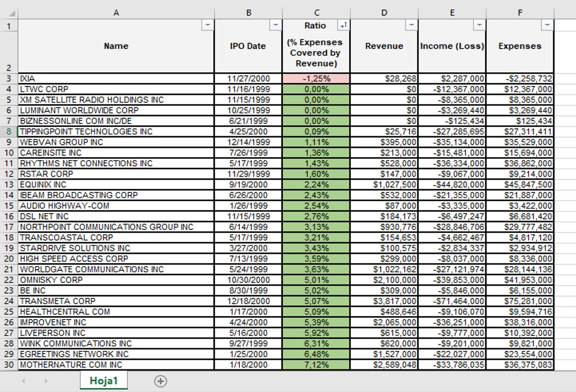Screen dimensions: 576x392
Task: Select revenue cell $2,100,000
Action: tap(384, 280)
